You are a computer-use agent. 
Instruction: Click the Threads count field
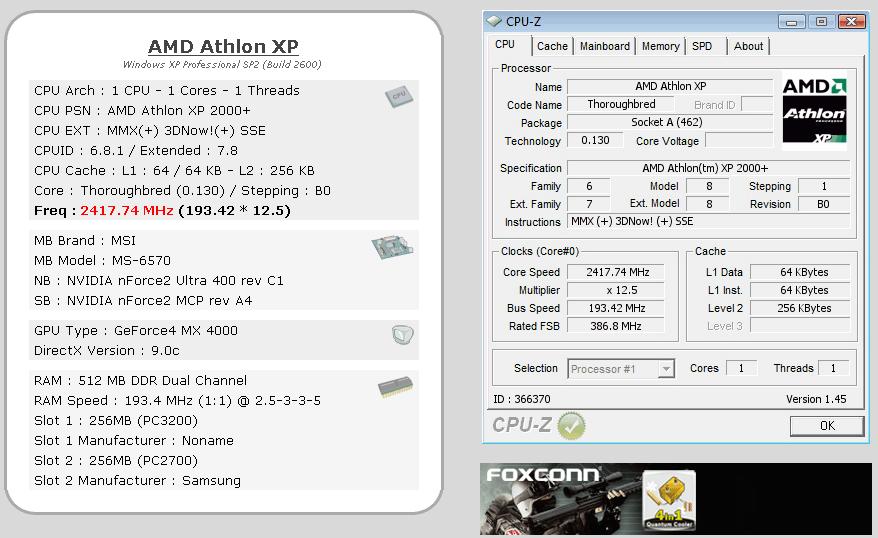[833, 368]
